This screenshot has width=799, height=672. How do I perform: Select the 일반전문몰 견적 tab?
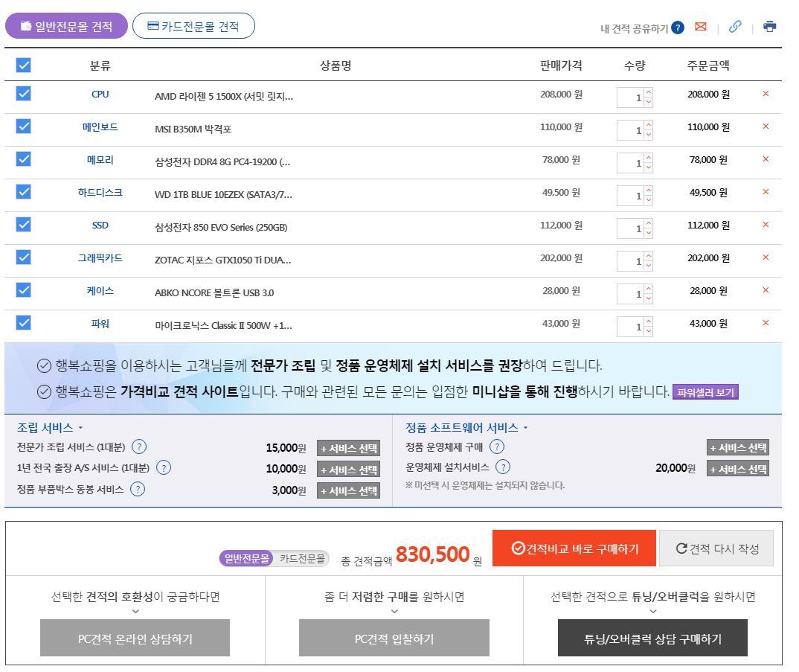[x=66, y=27]
